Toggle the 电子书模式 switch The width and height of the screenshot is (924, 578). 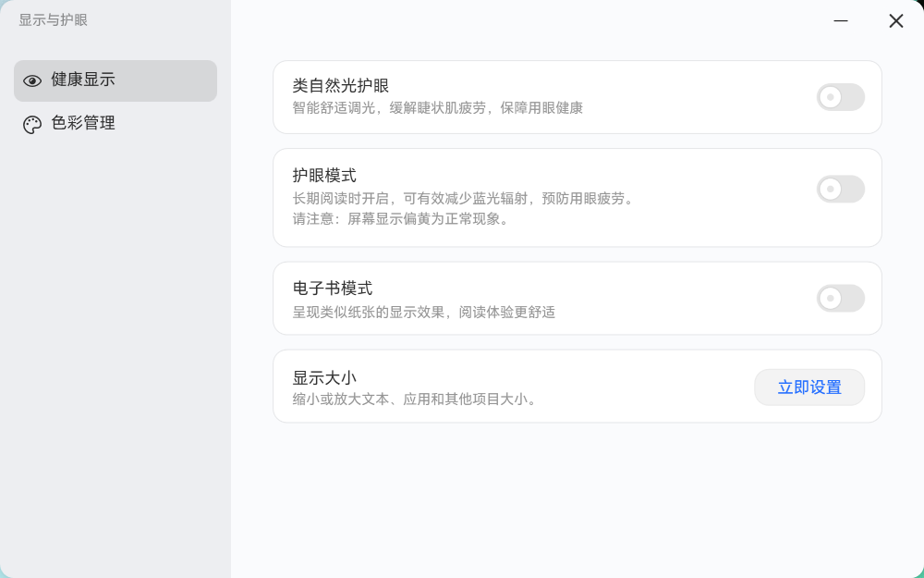[840, 298]
